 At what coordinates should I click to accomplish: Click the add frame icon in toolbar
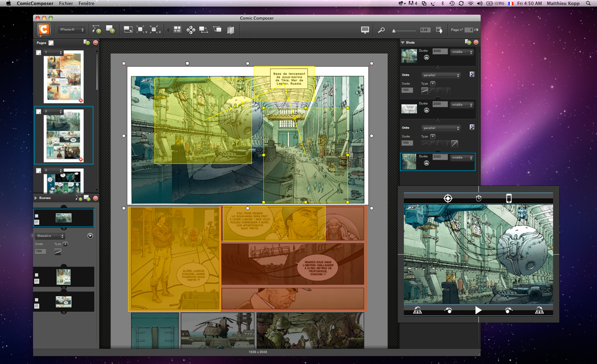pyautogui.click(x=111, y=29)
